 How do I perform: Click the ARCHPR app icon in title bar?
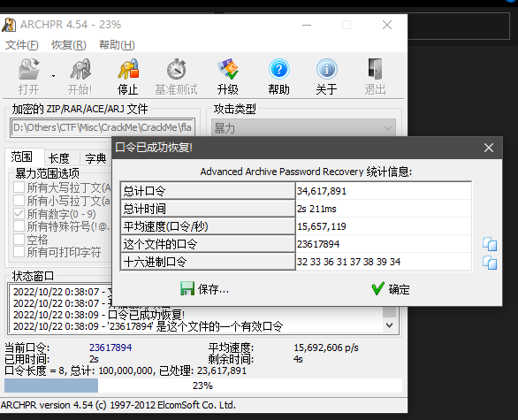pos(9,25)
